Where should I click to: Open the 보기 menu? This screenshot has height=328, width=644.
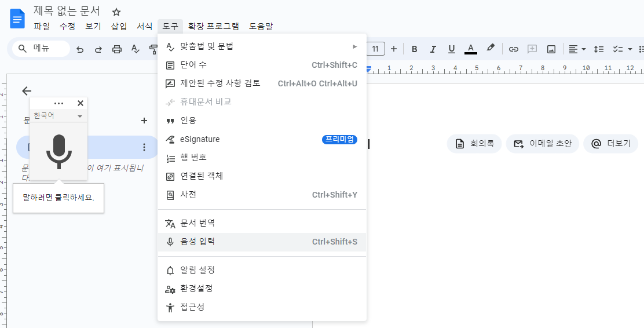click(93, 26)
